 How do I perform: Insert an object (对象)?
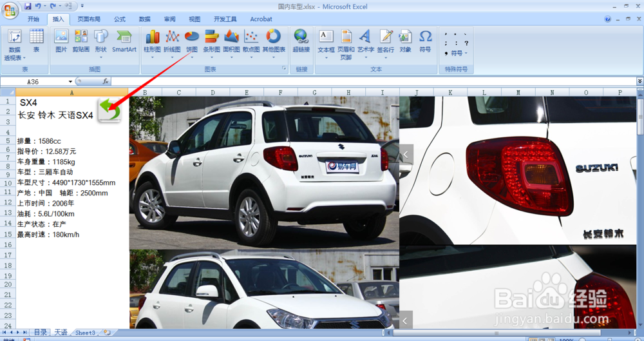405,41
